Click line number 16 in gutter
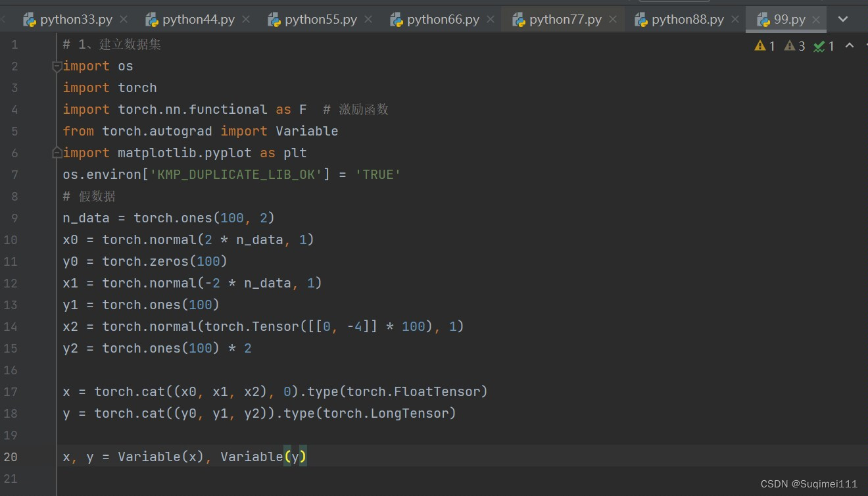This screenshot has height=496, width=868. (10, 370)
